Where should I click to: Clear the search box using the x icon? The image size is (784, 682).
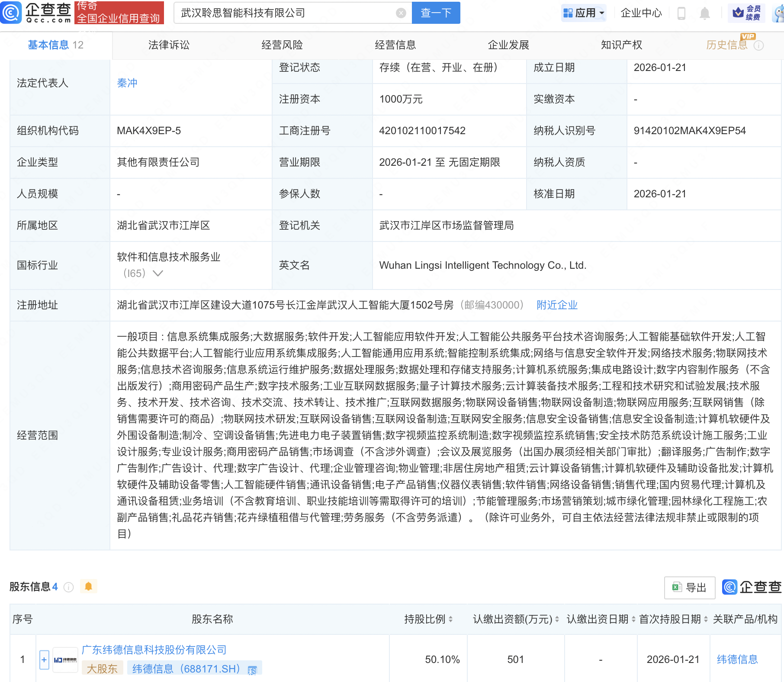tap(401, 13)
